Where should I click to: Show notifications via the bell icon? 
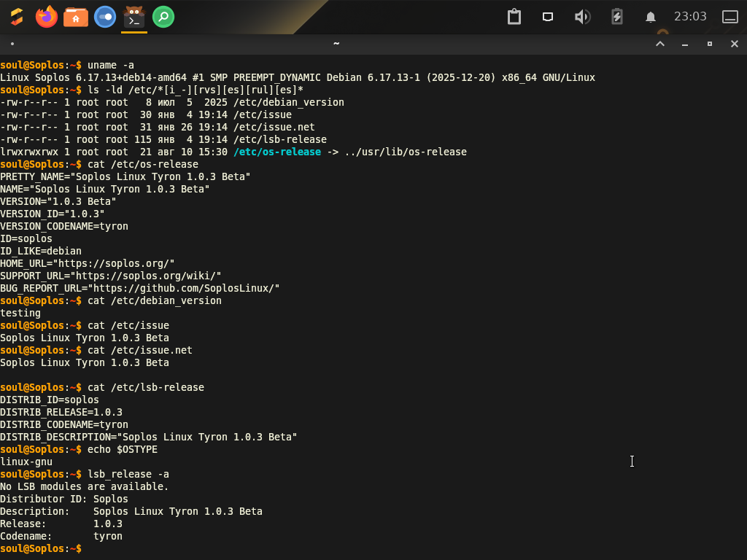coord(651,17)
